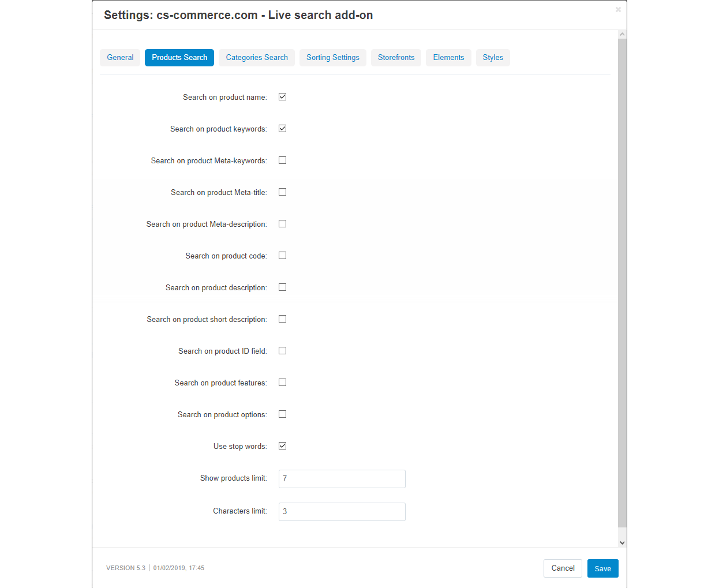This screenshot has width=719, height=588.
Task: Click the scrollbar down arrow
Action: click(x=622, y=542)
